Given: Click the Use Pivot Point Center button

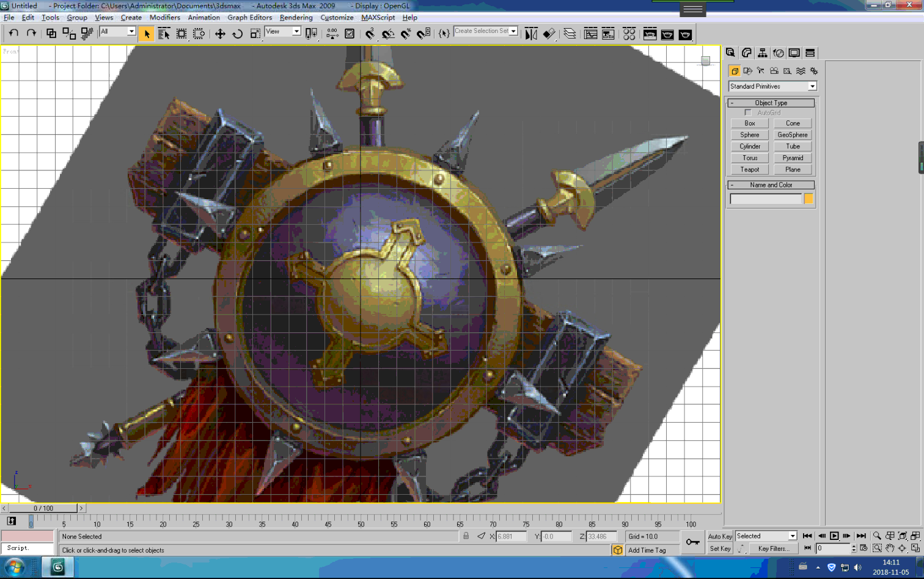Looking at the screenshot, I should 312,34.
